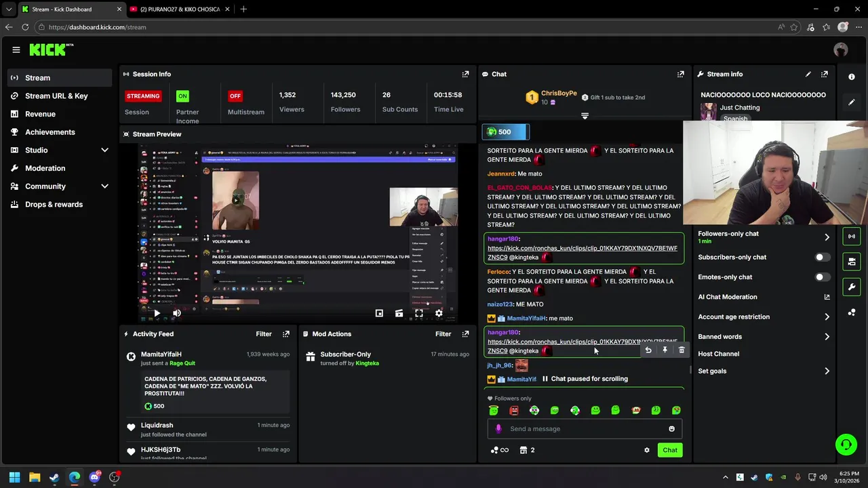Image resolution: width=868 pixels, height=488 pixels.
Task: Open the Achievements page
Action: (60, 132)
